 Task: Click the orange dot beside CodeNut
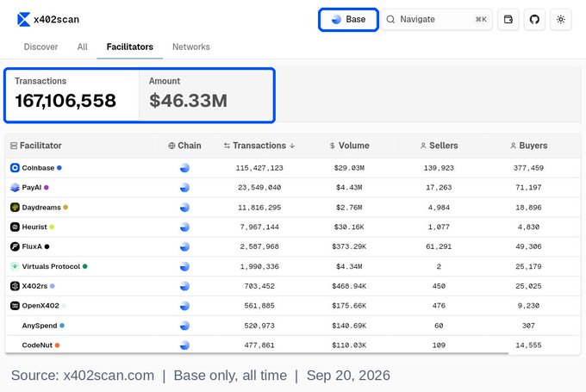click(x=57, y=345)
